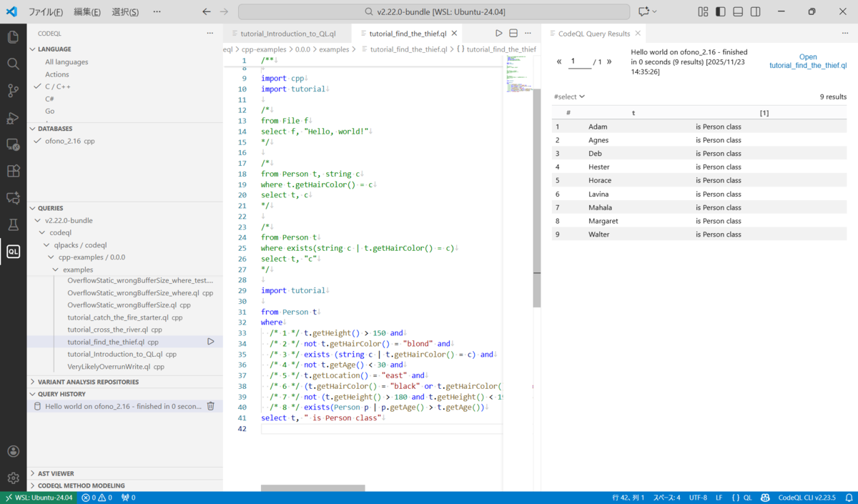Select the All languages filter

[x=66, y=62]
